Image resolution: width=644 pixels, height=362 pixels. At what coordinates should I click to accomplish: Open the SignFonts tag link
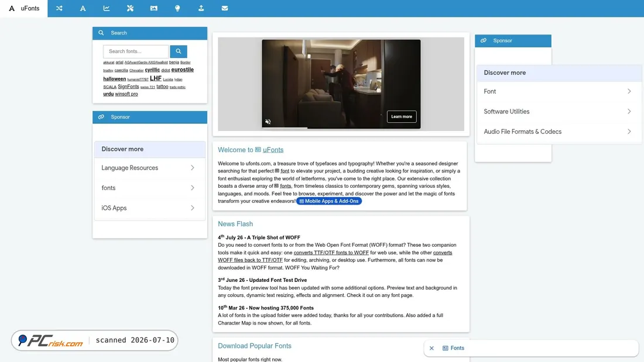(x=128, y=87)
